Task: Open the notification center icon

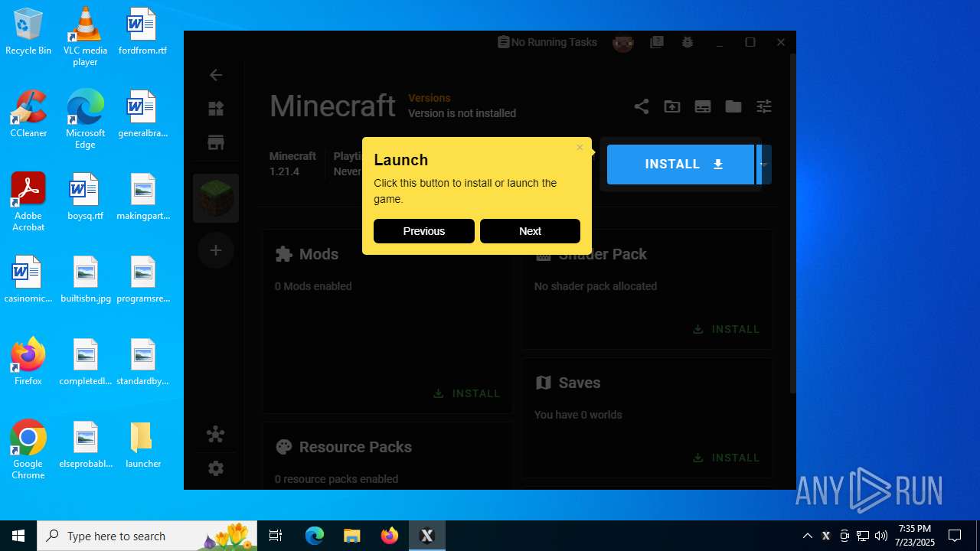Action: pos(955,536)
